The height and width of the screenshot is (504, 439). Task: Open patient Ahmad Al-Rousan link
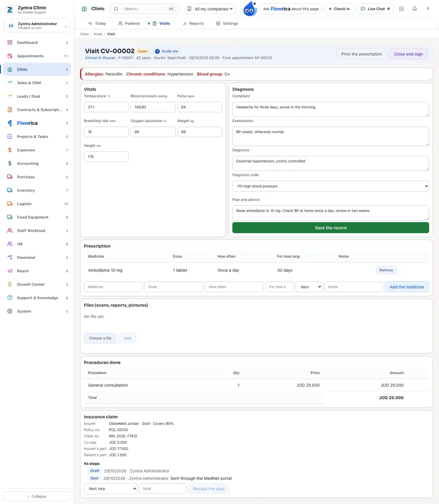tap(100, 58)
